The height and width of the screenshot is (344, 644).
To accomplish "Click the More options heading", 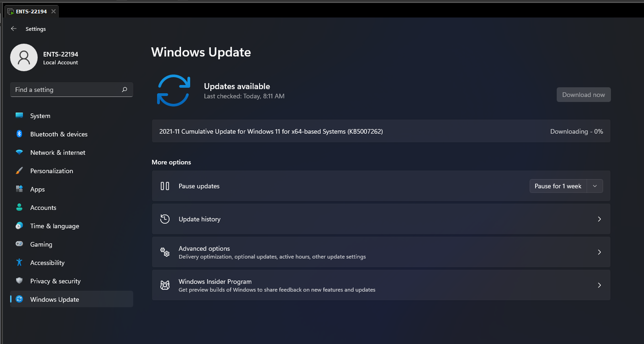I will [171, 162].
